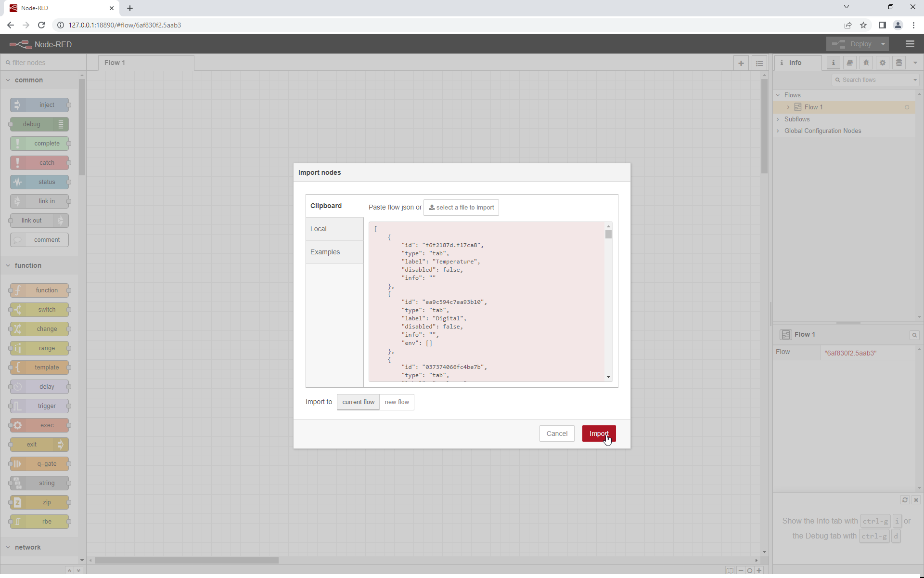Click the Import button
This screenshot has width=924, height=578.
tap(599, 433)
